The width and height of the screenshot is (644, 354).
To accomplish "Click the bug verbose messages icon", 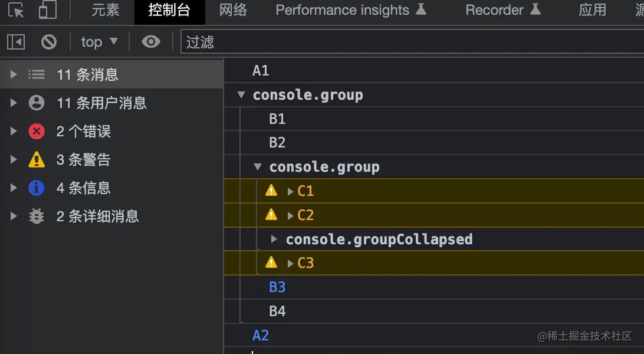I will [37, 217].
